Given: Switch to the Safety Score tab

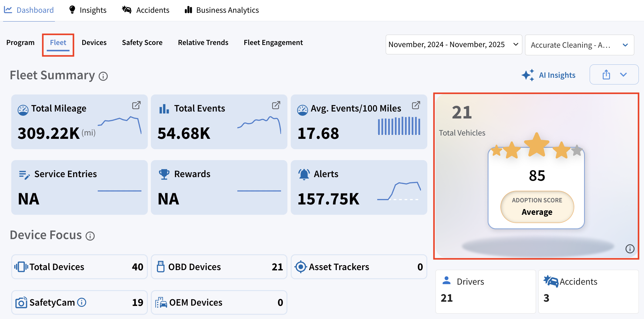Looking at the screenshot, I should tap(142, 43).
